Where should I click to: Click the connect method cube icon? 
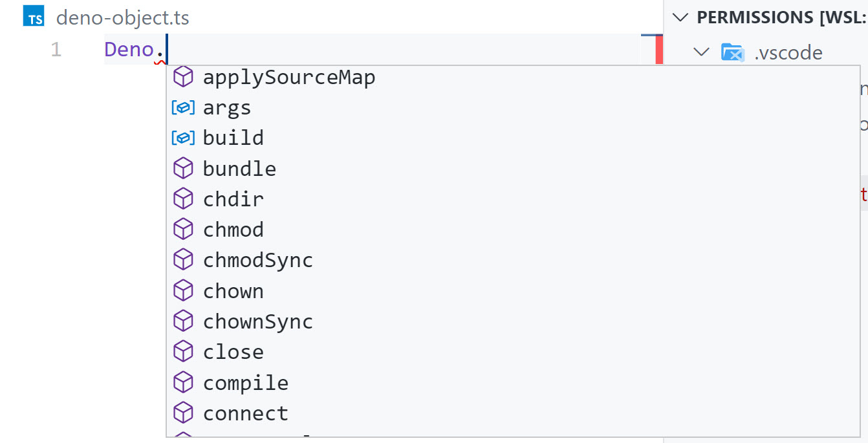tap(184, 413)
